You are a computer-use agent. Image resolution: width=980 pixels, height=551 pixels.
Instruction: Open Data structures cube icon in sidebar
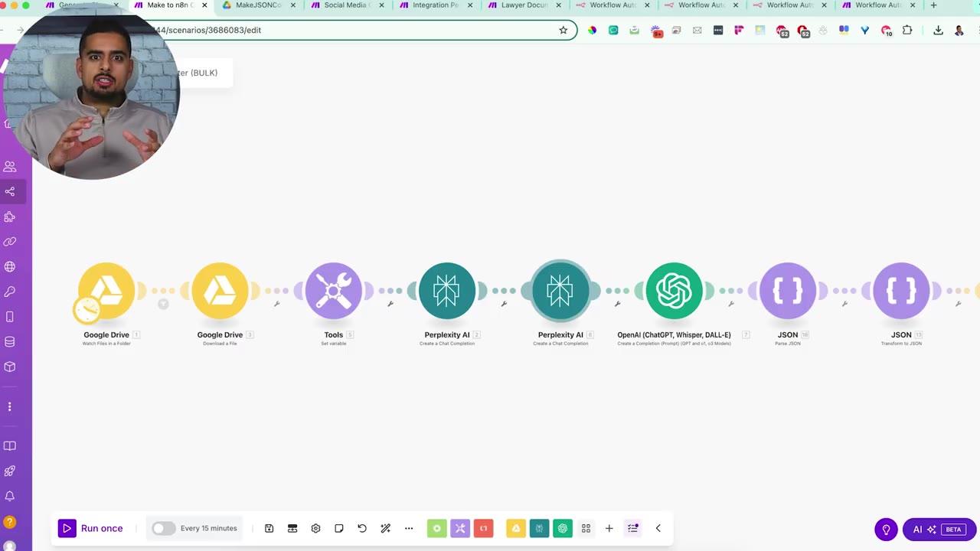tap(10, 367)
